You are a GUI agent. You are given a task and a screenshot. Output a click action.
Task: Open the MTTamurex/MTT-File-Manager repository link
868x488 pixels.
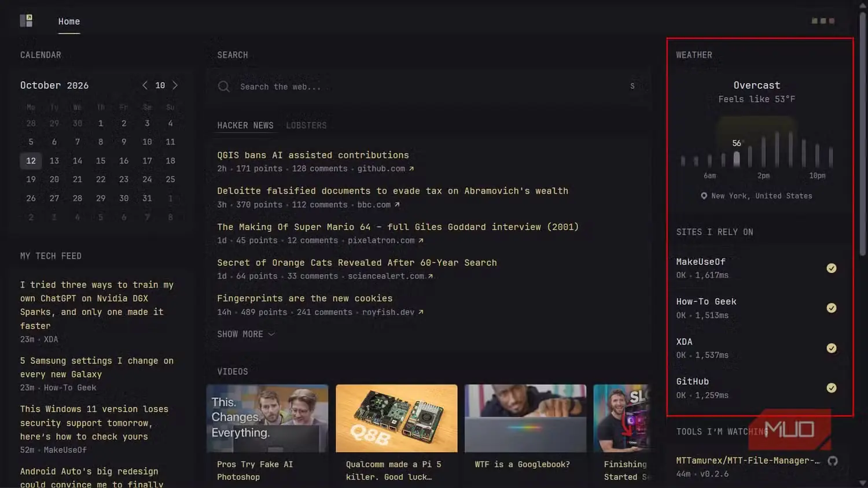click(748, 461)
